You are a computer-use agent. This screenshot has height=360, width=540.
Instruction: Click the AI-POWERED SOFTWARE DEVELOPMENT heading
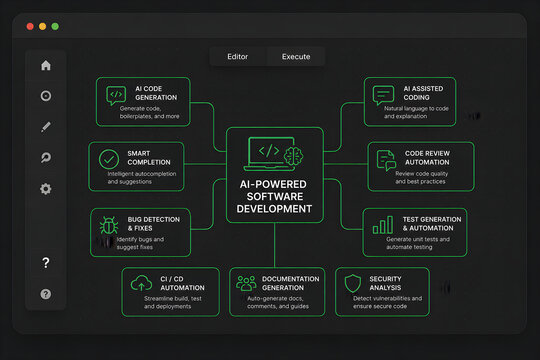[274, 197]
